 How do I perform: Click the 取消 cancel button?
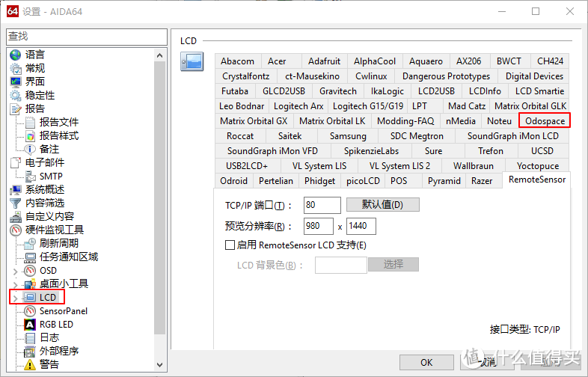point(488,363)
